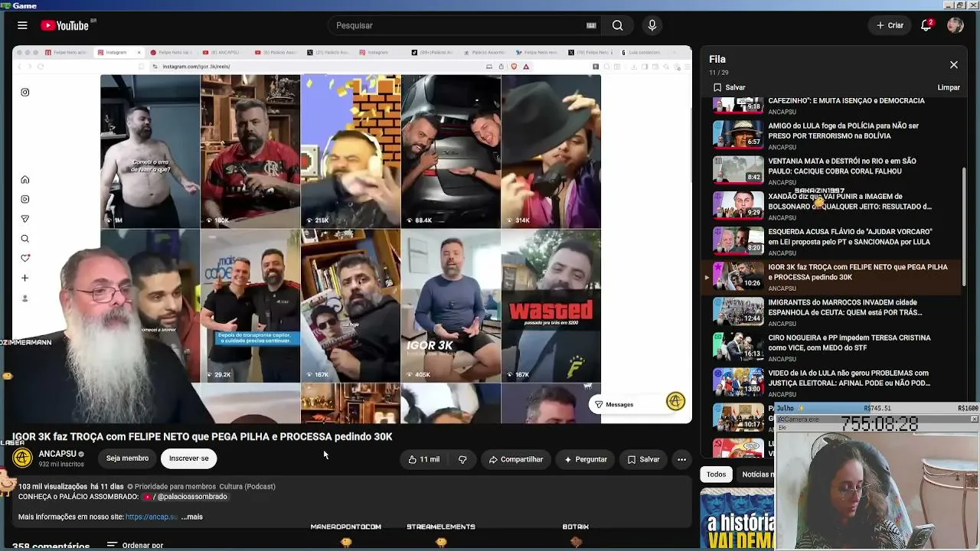Open the account avatar menu
The width and height of the screenshot is (980, 551).
pyautogui.click(x=955, y=25)
